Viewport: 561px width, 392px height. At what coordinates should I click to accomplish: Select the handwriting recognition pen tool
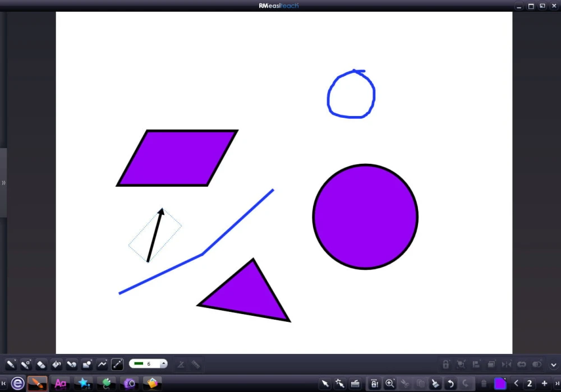coord(26,364)
